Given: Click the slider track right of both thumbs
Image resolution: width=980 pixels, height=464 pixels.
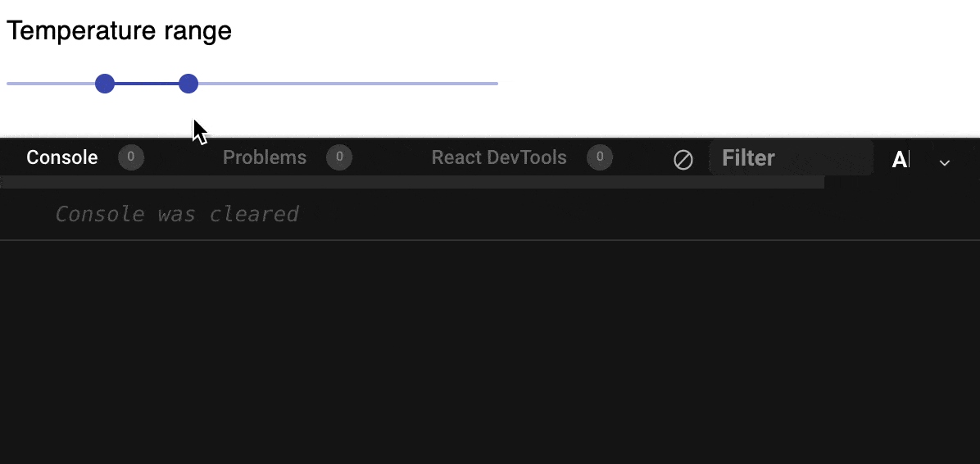Looking at the screenshot, I should tap(348, 83).
